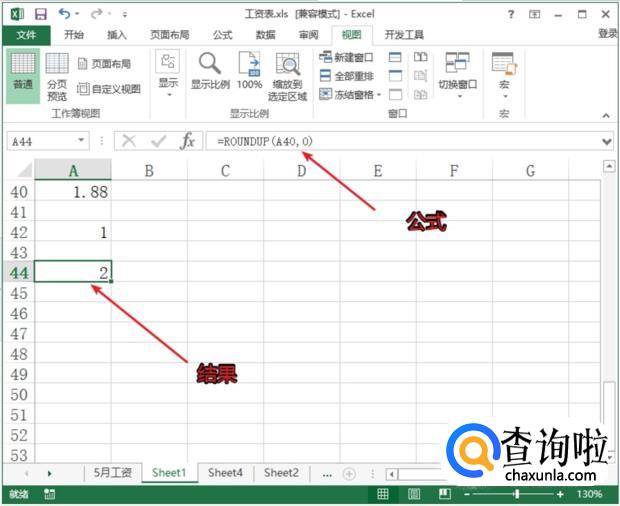Click the Select All corner triangle
The height and width of the screenshot is (506, 620).
25,170
